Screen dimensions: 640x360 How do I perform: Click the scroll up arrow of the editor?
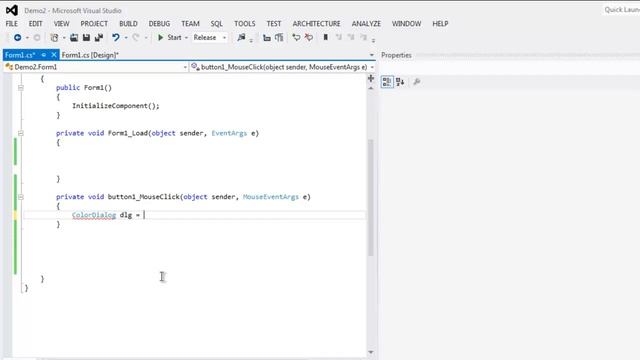pos(371,88)
